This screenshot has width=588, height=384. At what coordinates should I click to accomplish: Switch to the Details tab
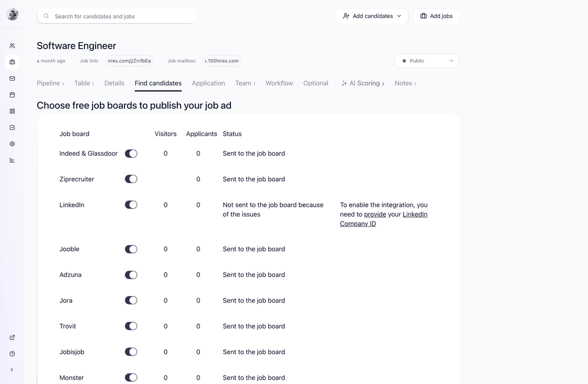point(114,83)
